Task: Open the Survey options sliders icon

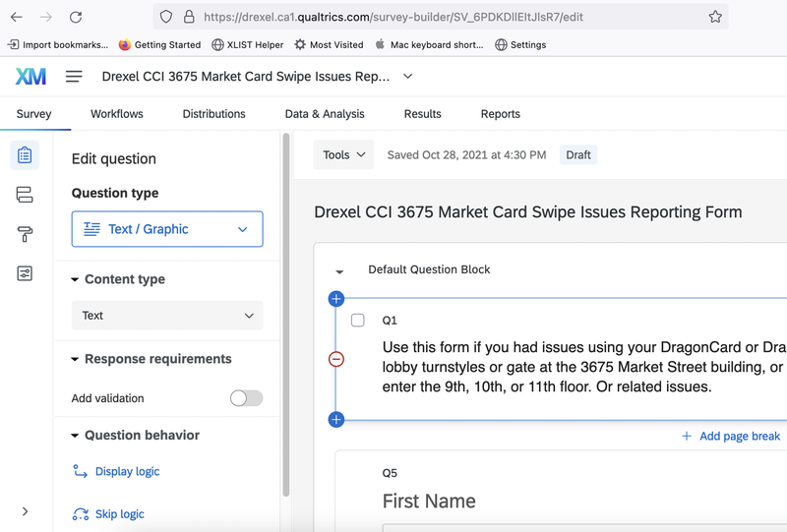Action: pyautogui.click(x=25, y=273)
